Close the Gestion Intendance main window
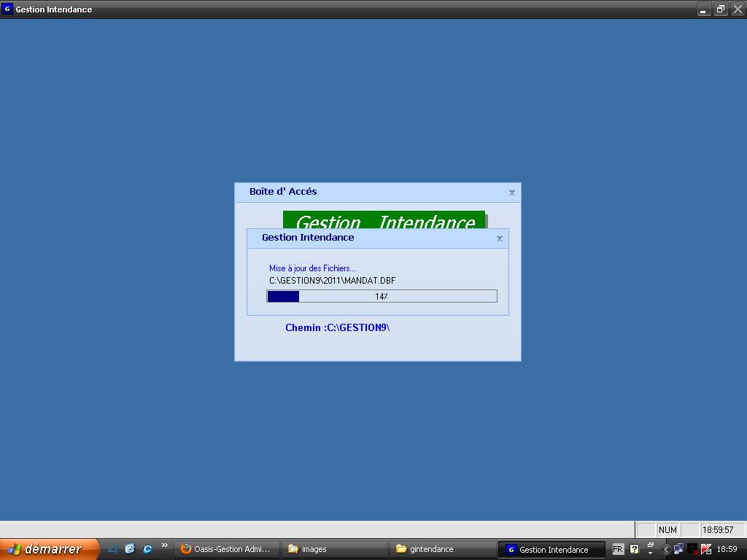Image resolution: width=747 pixels, height=560 pixels. click(x=738, y=9)
